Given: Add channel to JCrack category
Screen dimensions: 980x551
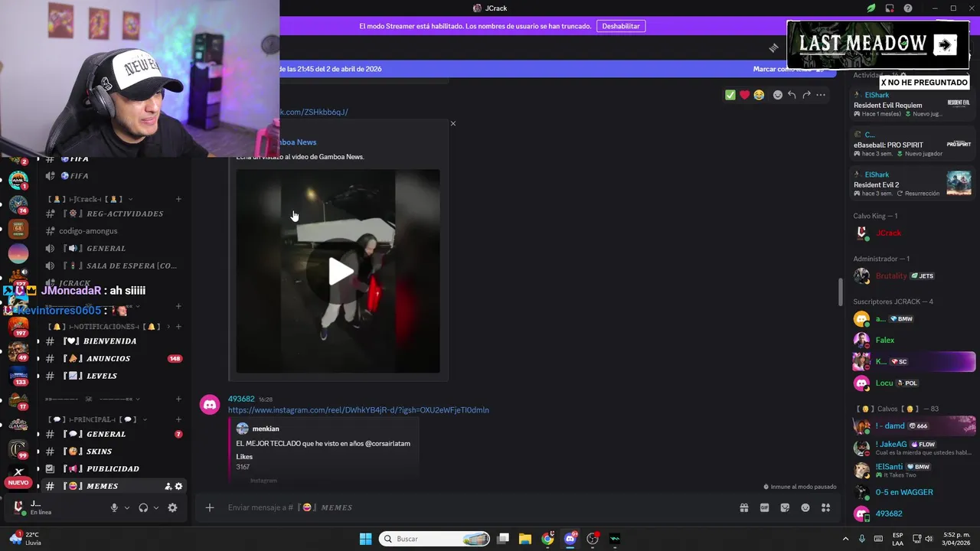Looking at the screenshot, I should coord(178,199).
